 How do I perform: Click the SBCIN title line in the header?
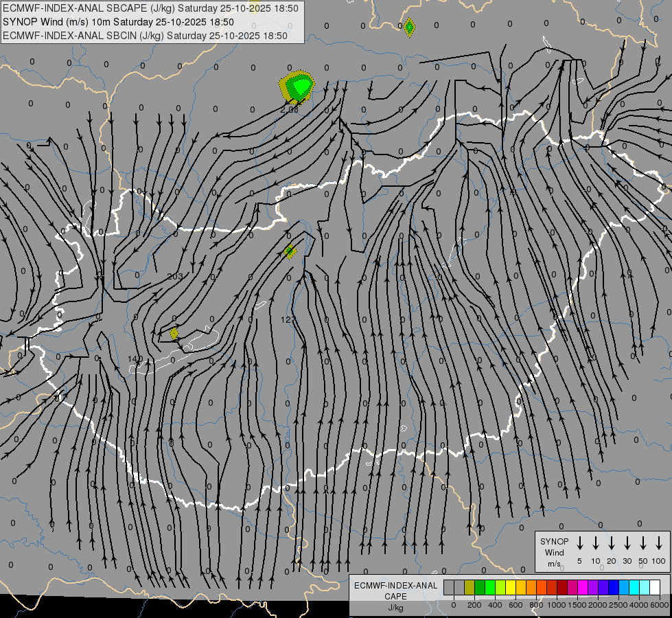click(145, 36)
